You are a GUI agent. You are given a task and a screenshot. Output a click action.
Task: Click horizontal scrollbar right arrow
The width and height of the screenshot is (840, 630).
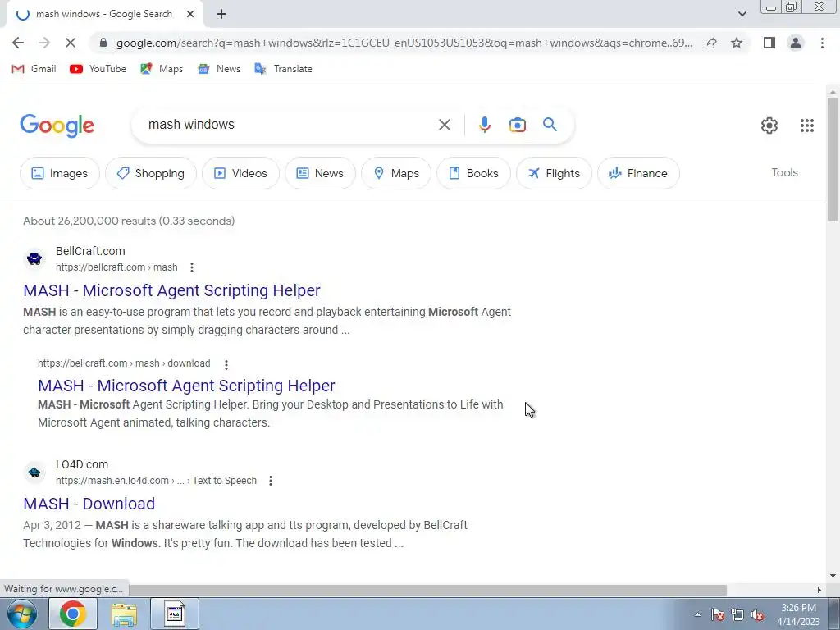(x=819, y=590)
